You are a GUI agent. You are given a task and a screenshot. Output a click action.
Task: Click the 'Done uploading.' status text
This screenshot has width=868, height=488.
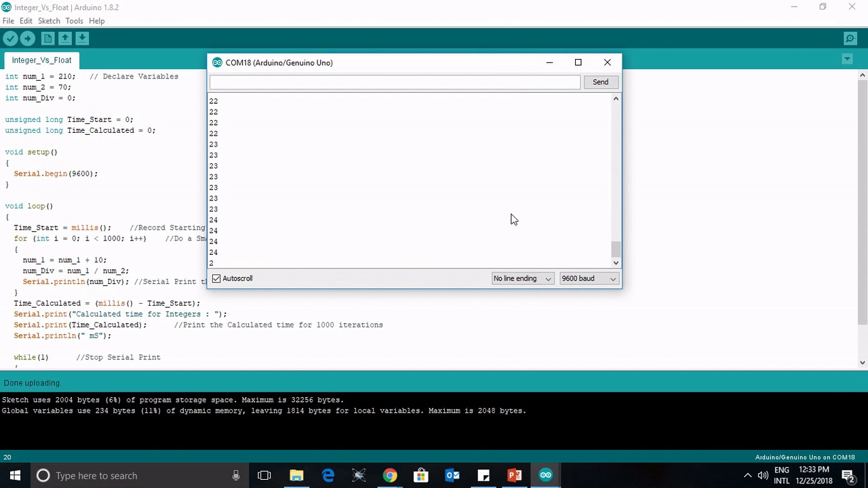[32, 383]
